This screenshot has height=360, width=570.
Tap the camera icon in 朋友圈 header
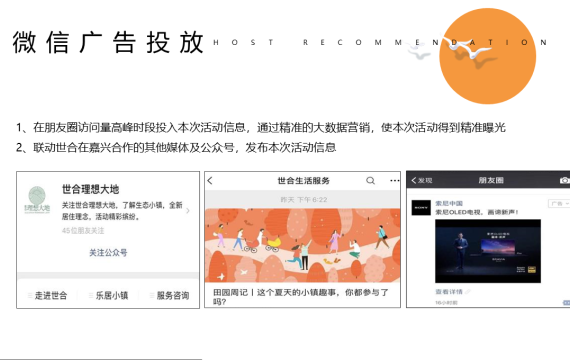click(565, 180)
